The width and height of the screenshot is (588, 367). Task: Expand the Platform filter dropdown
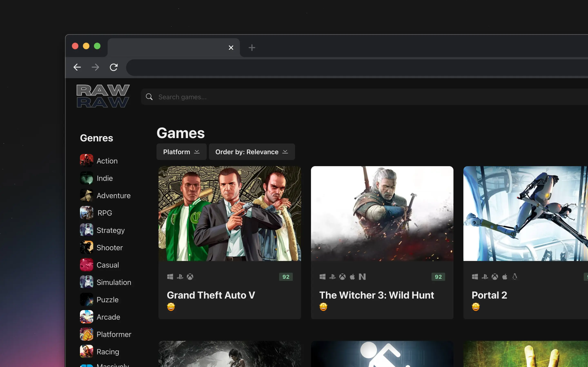click(x=182, y=152)
